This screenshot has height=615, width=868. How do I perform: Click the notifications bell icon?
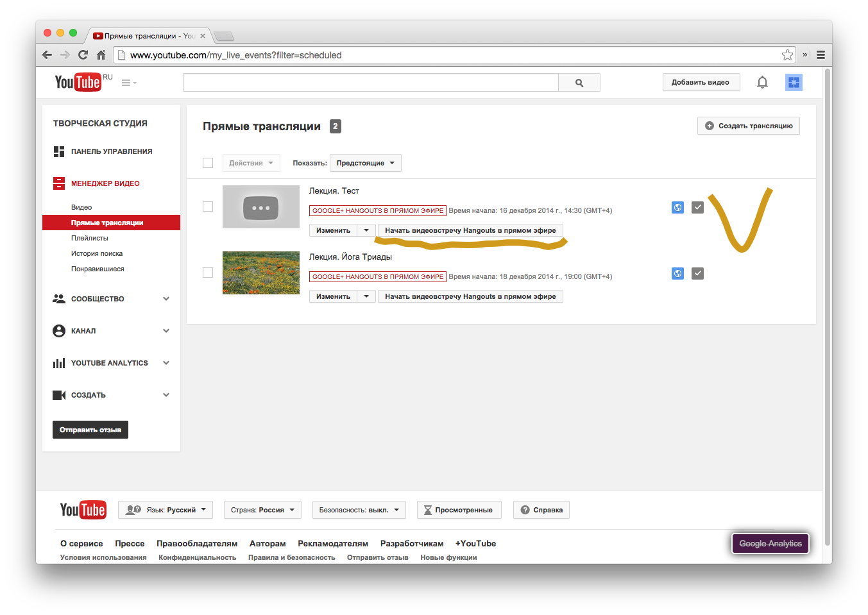pyautogui.click(x=762, y=82)
